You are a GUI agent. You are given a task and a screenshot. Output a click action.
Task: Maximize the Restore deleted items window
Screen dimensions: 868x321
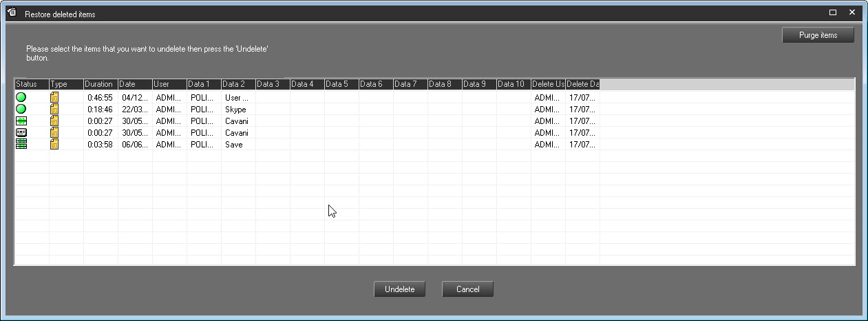pyautogui.click(x=833, y=12)
